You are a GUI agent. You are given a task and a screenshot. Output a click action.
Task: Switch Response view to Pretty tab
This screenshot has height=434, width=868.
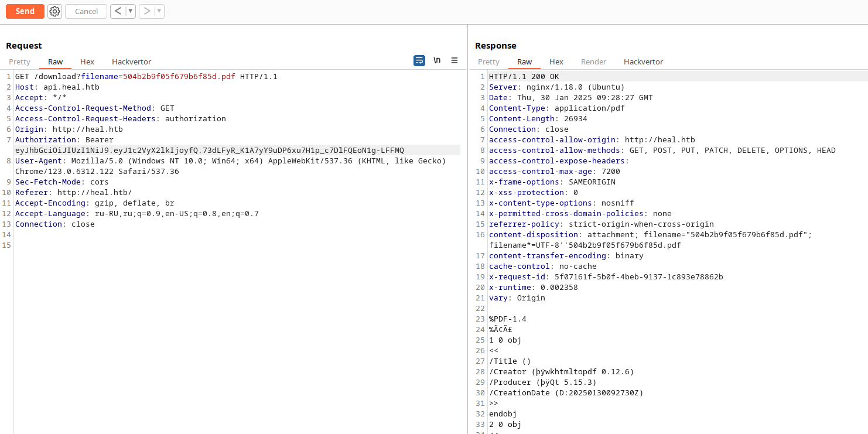488,61
